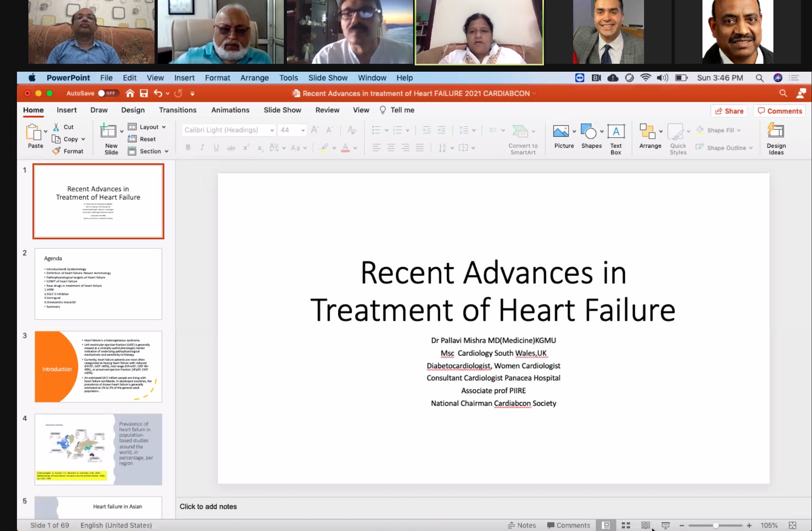The height and width of the screenshot is (531, 812).
Task: Open macOS Spotlight search
Action: pyautogui.click(x=759, y=78)
